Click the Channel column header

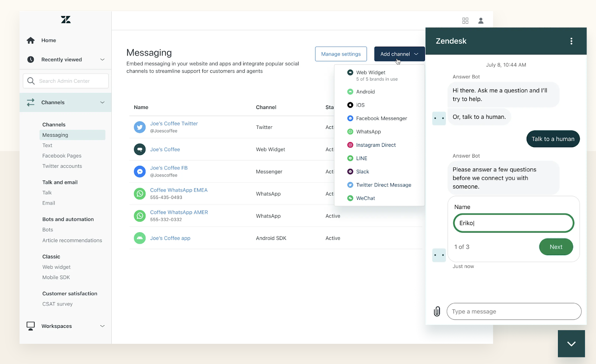[x=266, y=107]
